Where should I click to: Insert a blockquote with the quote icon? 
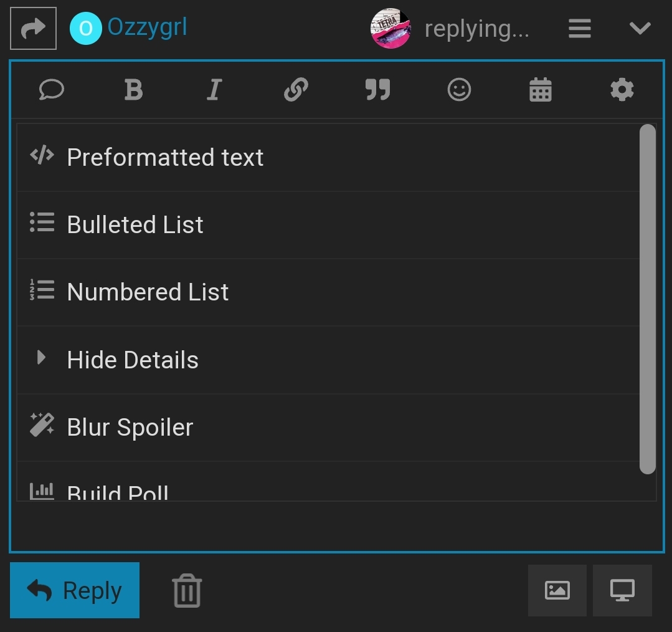(377, 90)
